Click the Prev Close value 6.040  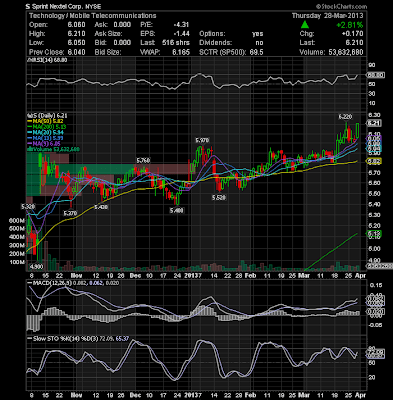pos(76,52)
